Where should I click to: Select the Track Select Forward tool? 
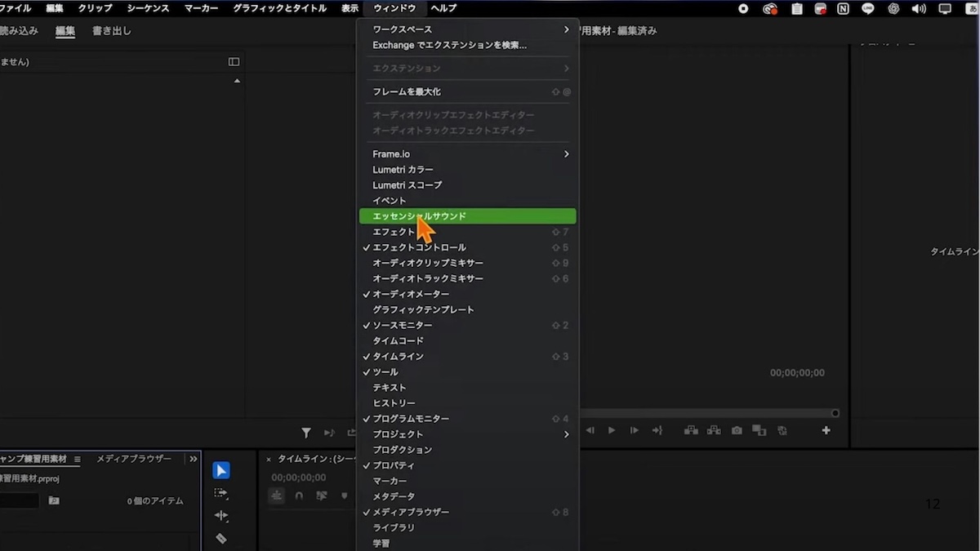[x=221, y=493]
